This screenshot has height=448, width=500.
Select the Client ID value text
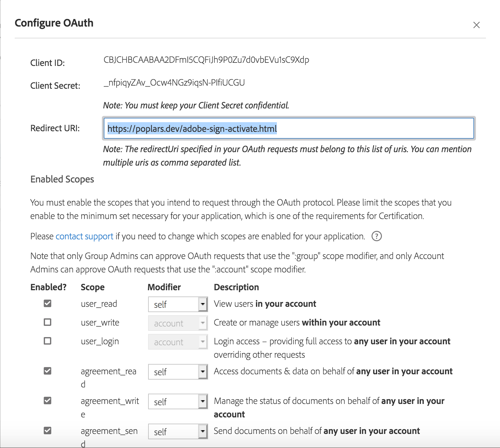(x=206, y=60)
